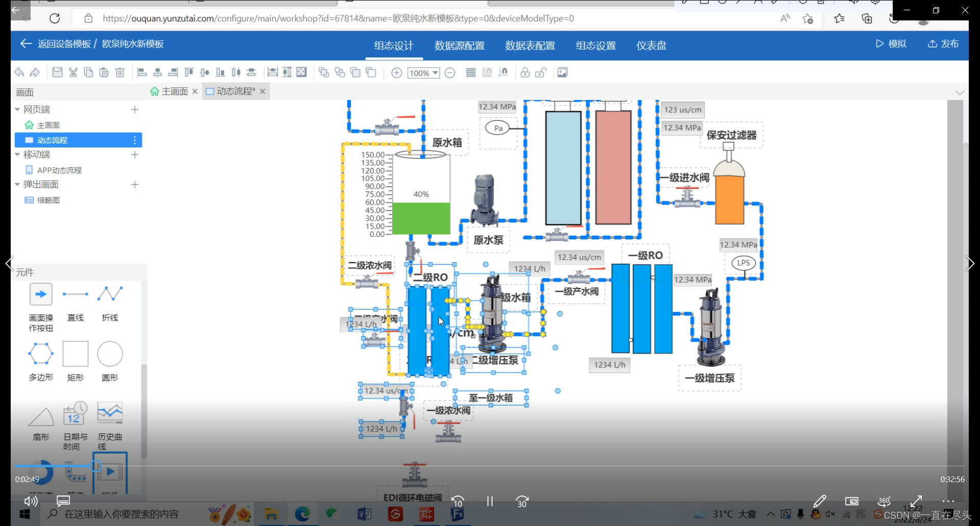The image size is (980, 526).
Task: Open the zoom 100% dropdown
Action: click(424, 73)
